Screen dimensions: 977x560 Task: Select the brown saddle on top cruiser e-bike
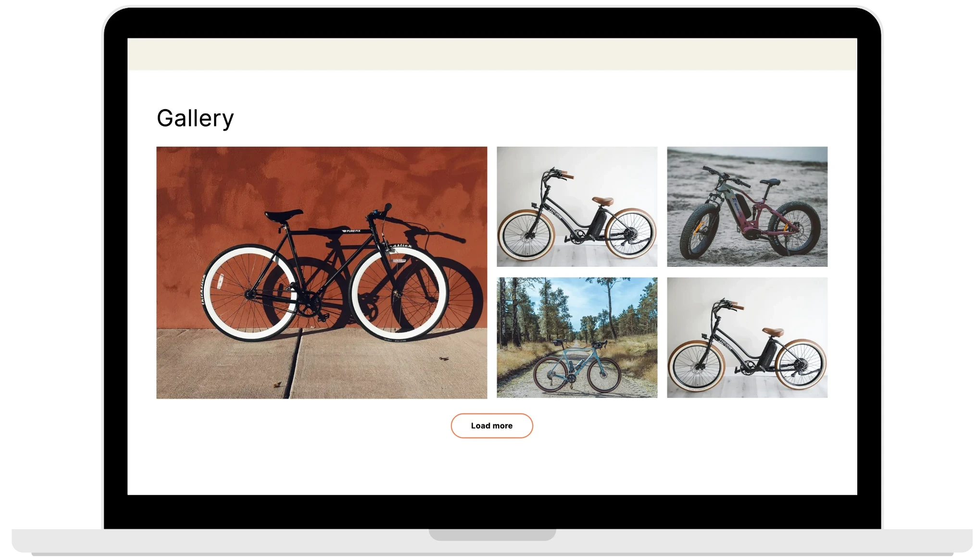click(602, 200)
